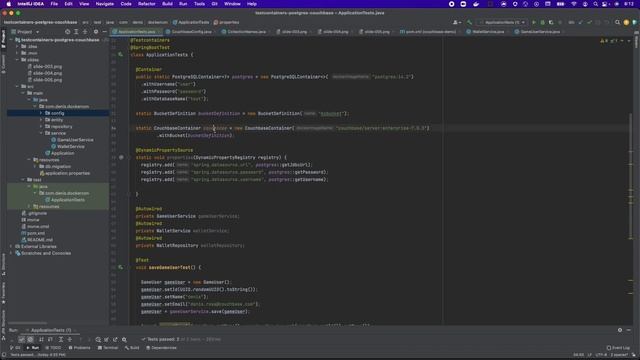Click Expand All icon in Project panel header
Image resolution: width=640 pixels, height=360 pixels.
point(76,31)
